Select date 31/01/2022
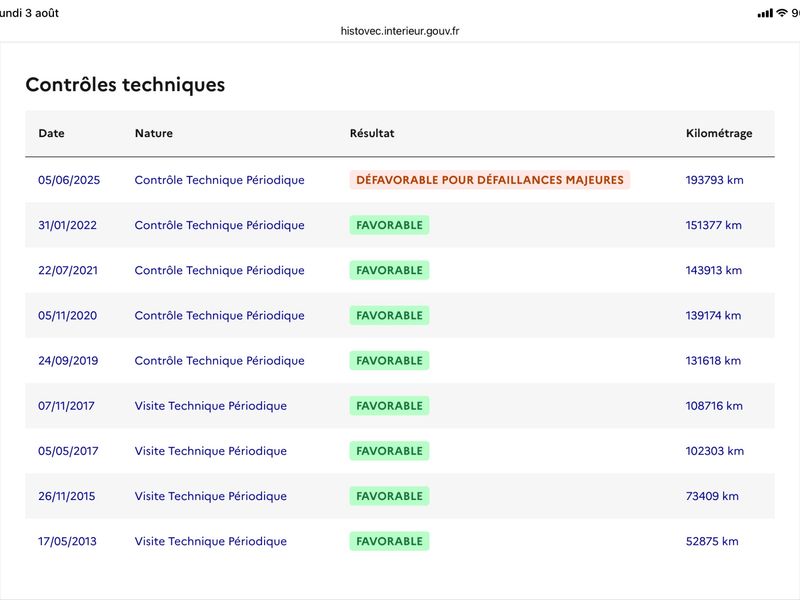The image size is (800, 600). tap(67, 225)
